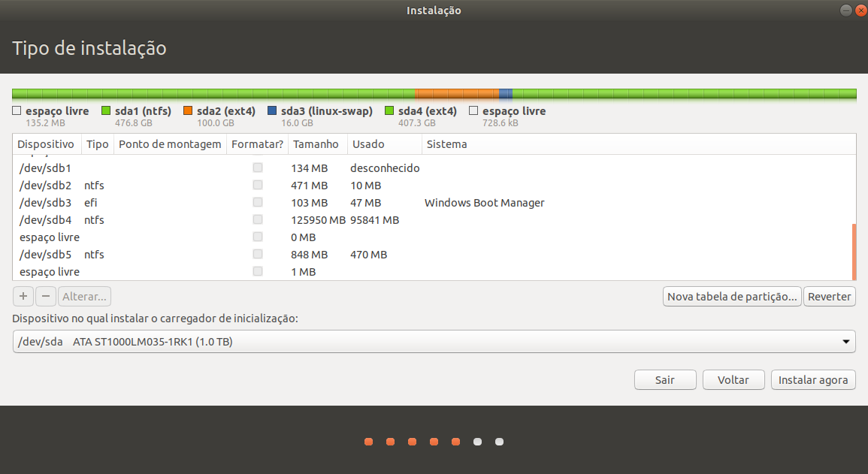Click the blue sda3 linux-swap legend square
Image resolution: width=868 pixels, height=474 pixels.
(x=272, y=111)
